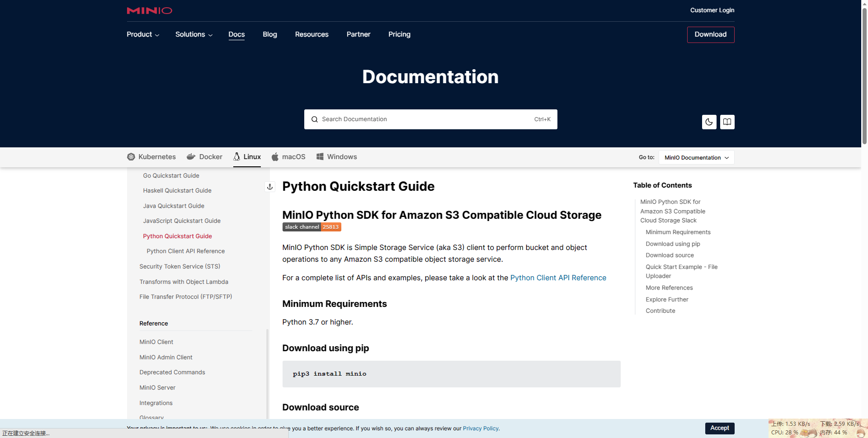Click the search magnifier icon

(315, 119)
